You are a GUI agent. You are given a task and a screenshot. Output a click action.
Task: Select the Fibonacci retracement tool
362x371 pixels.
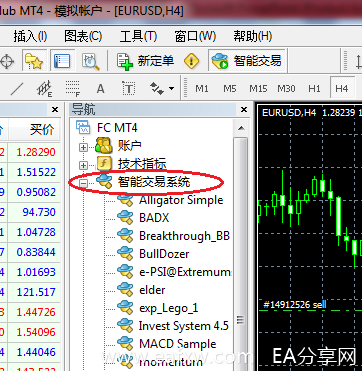72,89
